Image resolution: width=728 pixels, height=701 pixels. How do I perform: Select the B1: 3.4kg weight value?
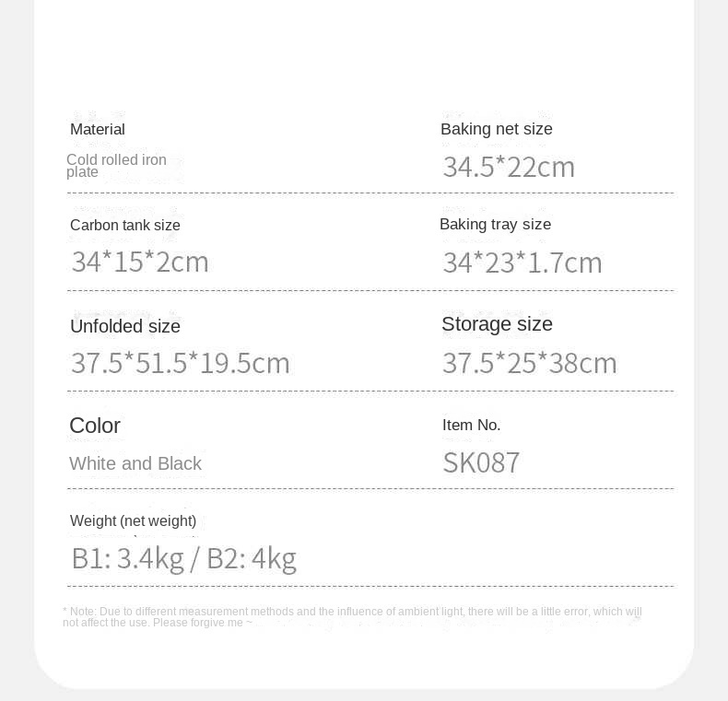coord(128,559)
